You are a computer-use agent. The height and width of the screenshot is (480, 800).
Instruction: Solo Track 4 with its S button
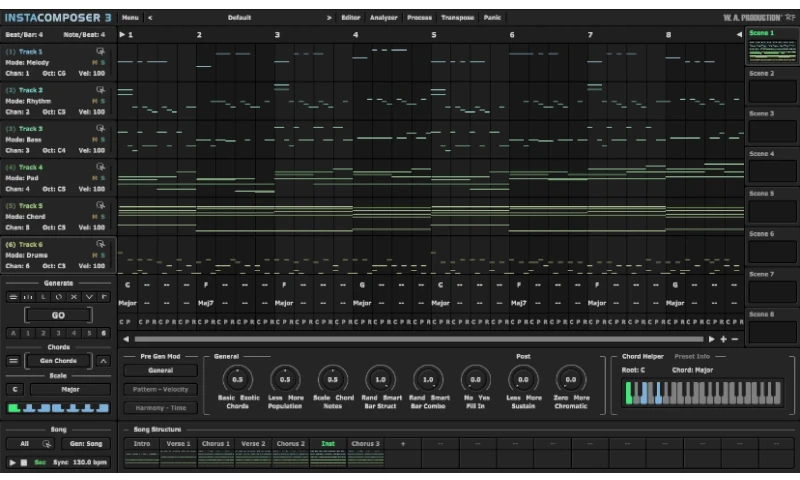(102, 177)
